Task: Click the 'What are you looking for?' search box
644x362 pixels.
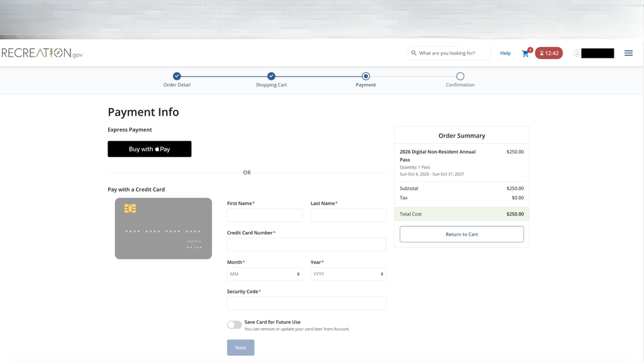Action: [x=449, y=53]
